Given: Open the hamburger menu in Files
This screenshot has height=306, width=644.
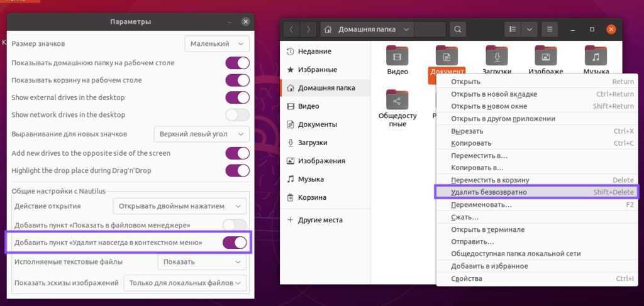Looking at the screenshot, I should click(x=550, y=30).
